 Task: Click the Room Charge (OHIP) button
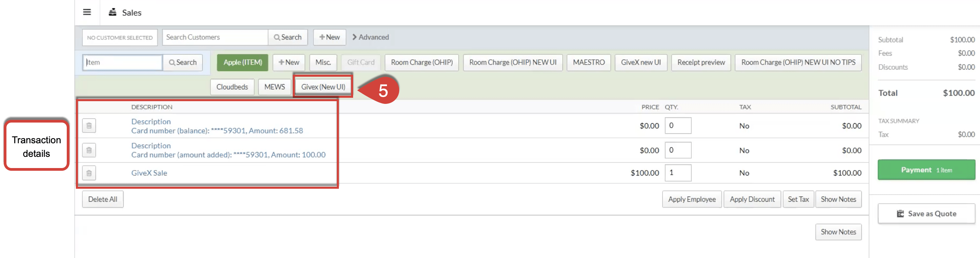tap(422, 62)
